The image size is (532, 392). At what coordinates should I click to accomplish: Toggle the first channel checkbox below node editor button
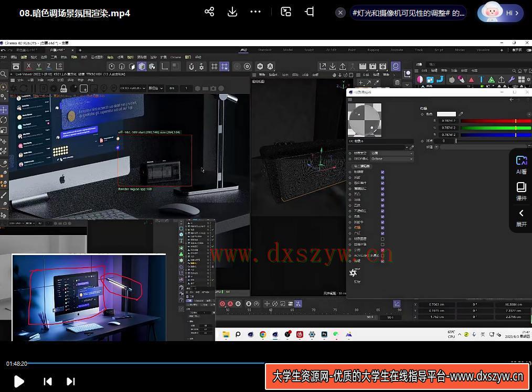coord(382,172)
